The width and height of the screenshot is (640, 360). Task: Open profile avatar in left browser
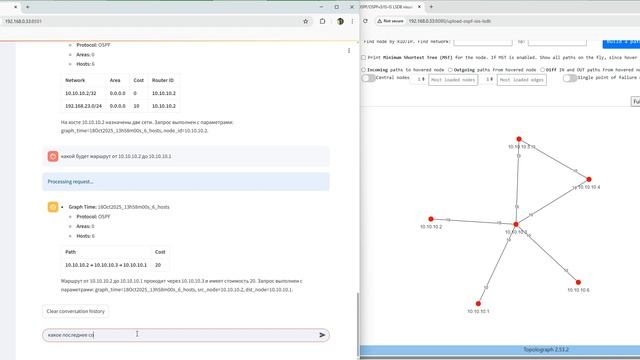pyautogui.click(x=340, y=21)
